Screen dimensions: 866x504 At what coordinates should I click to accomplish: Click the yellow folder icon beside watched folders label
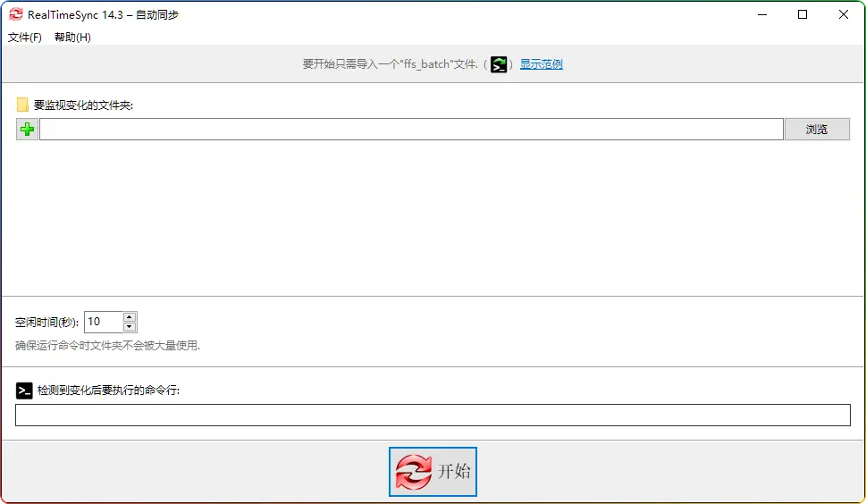[22, 105]
